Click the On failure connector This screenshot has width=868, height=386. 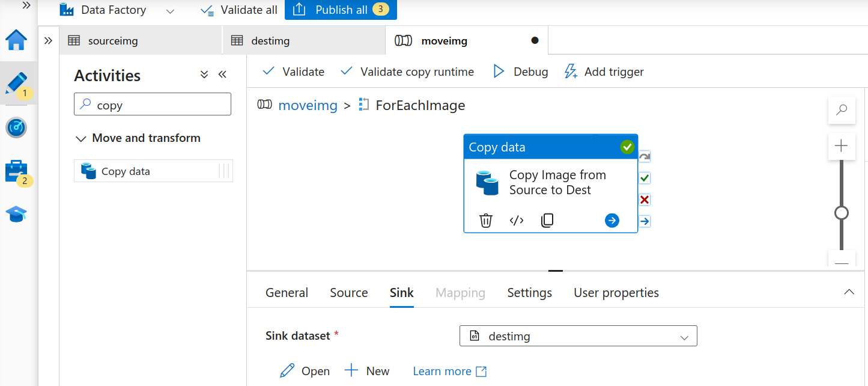click(x=645, y=200)
